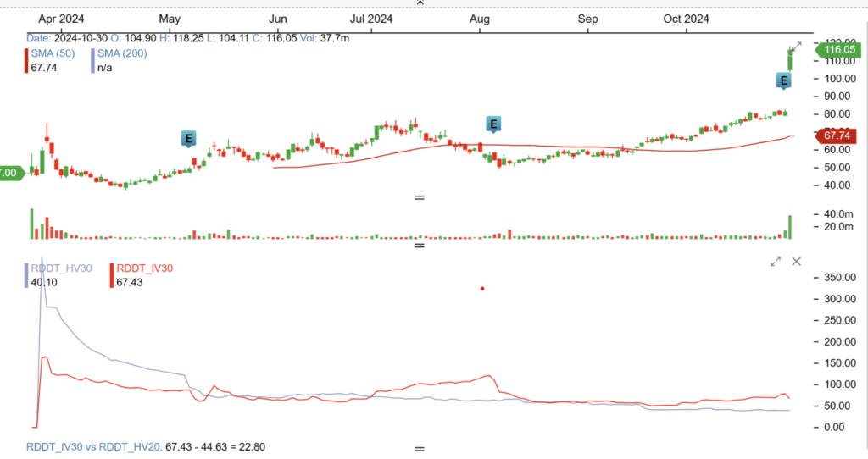Click the RDDT_IV30 vs RDDT_HV20 spread text
This screenshot has height=459, width=868.
pos(146,447)
